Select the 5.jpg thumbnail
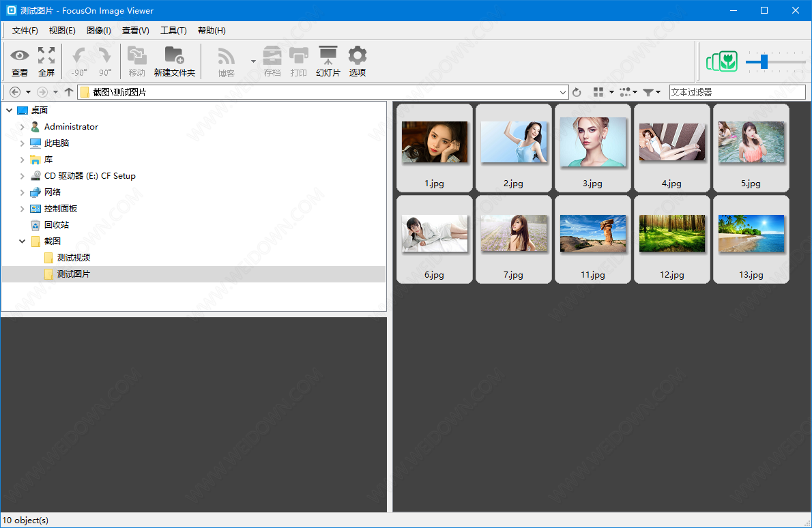Image resolution: width=812 pixels, height=528 pixels. 751,148
